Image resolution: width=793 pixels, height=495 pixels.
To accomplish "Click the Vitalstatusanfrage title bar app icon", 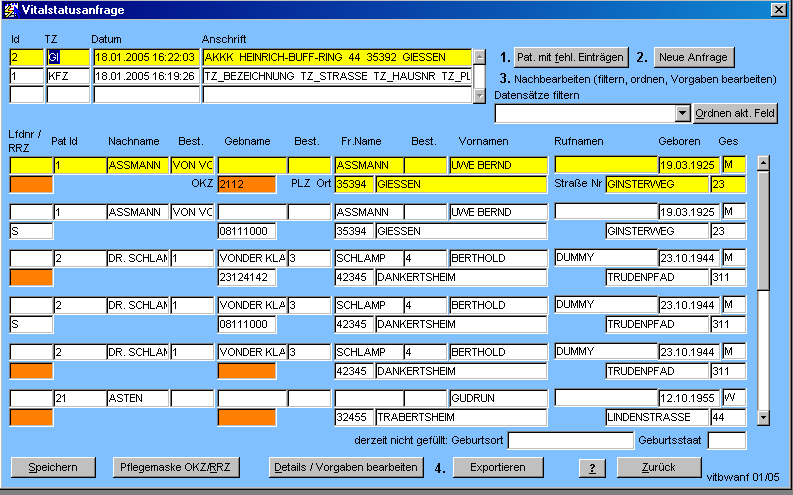I will [11, 9].
